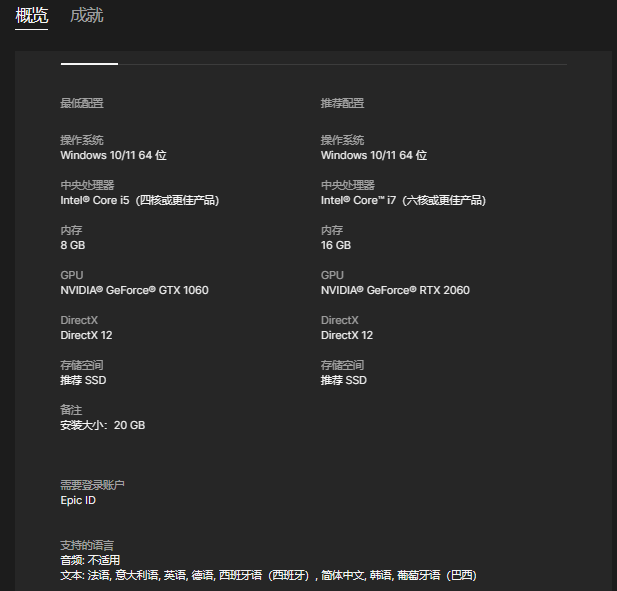Select the 文本 supported languages line
Viewport: 617px width, 591px height.
[x=268, y=575]
